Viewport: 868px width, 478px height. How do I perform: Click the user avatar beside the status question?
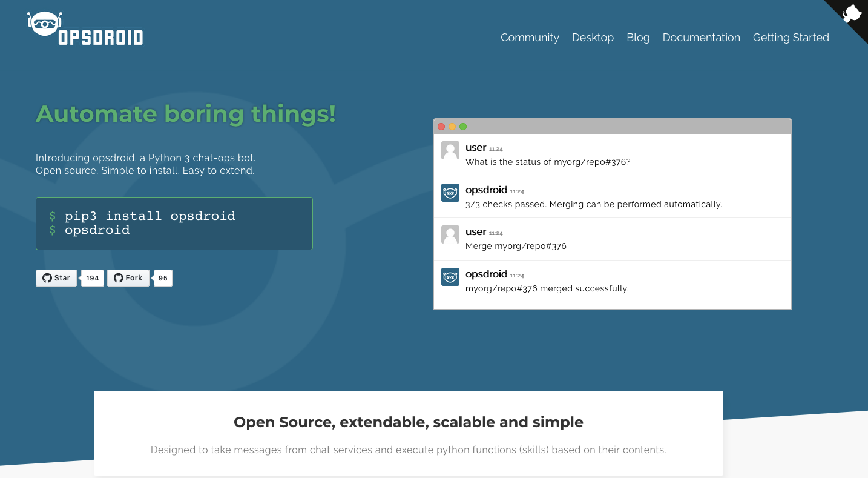click(x=450, y=151)
